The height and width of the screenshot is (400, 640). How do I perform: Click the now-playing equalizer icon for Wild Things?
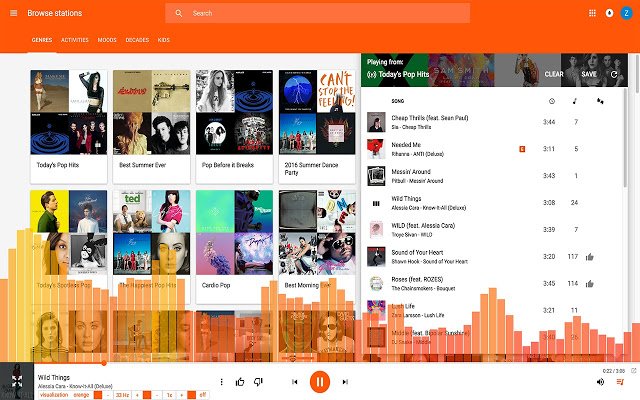[x=376, y=203]
